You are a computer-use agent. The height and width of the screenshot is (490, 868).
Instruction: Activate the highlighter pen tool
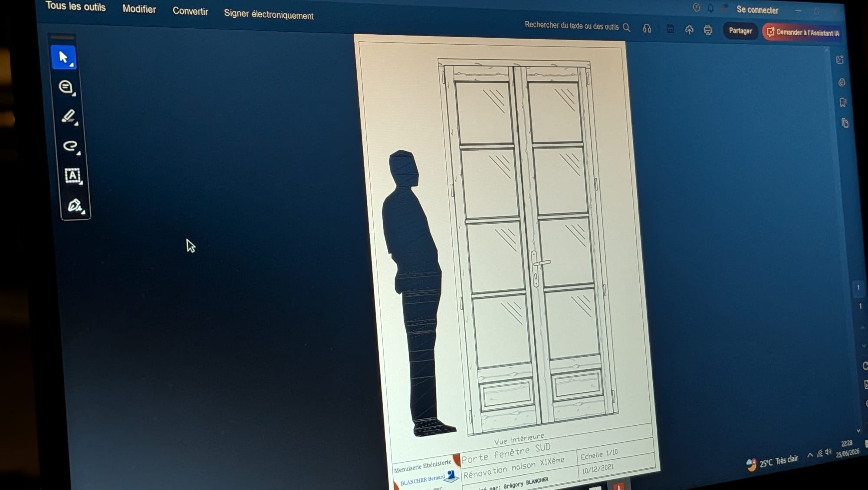[69, 116]
